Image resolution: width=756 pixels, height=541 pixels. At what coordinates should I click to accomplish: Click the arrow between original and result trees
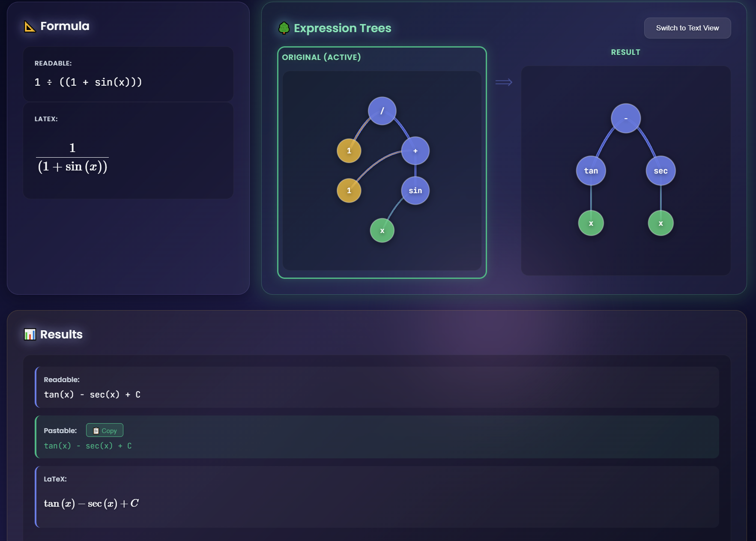click(x=504, y=82)
